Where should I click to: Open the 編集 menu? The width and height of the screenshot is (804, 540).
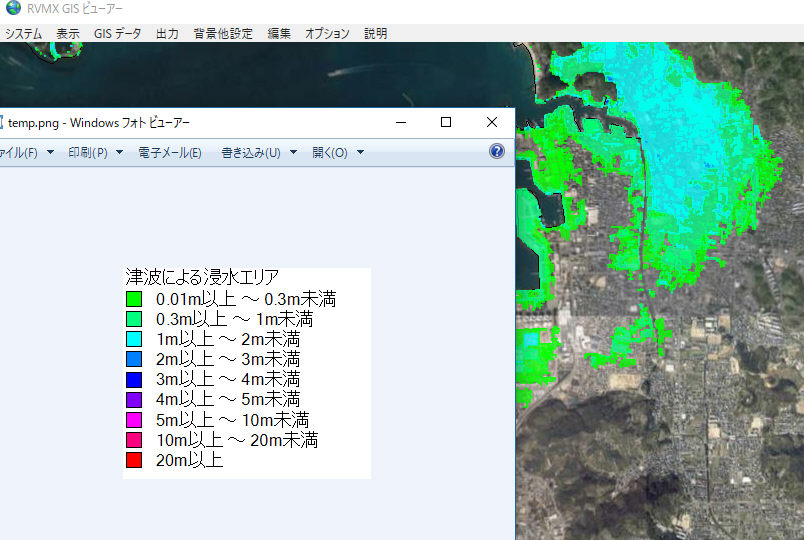(279, 33)
